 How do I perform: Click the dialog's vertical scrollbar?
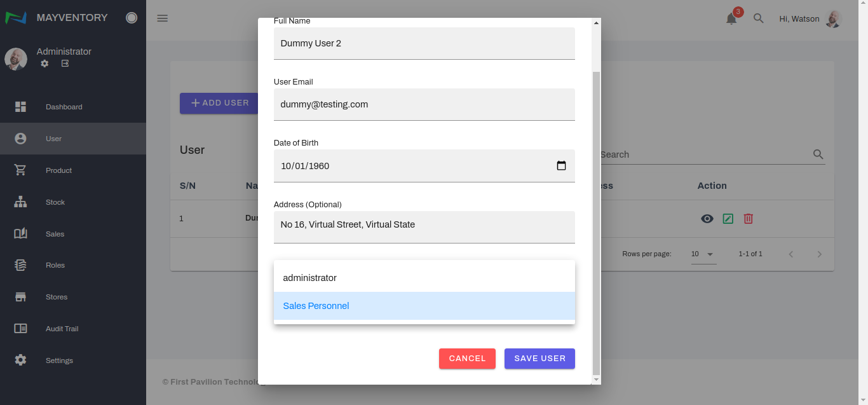595,223
